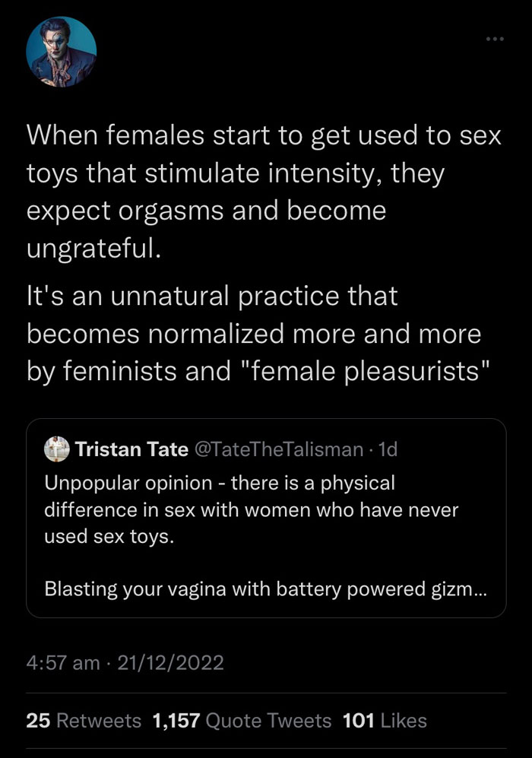This screenshot has height=758, width=532.
Task: Open the three-dot more options menu
Action: (495, 39)
